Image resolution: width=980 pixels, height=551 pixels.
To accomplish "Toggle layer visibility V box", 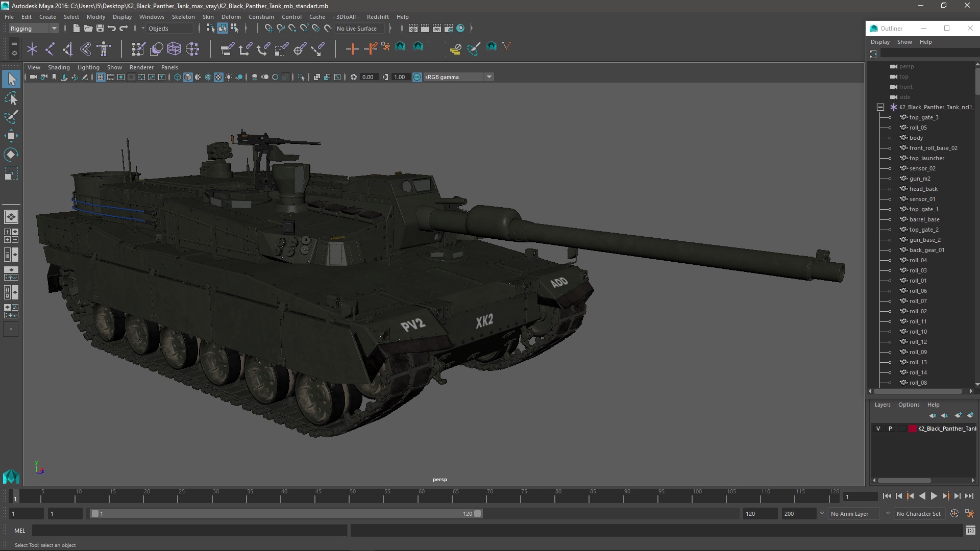I will click(x=878, y=429).
